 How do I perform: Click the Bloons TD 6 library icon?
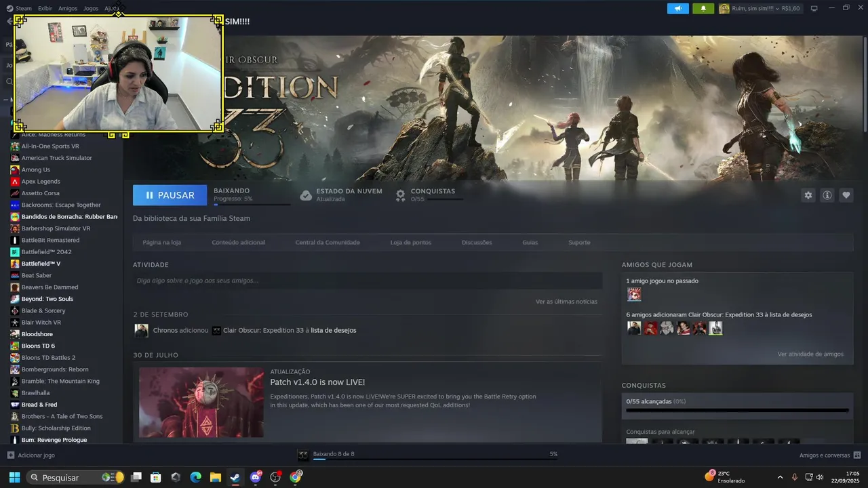click(15, 346)
